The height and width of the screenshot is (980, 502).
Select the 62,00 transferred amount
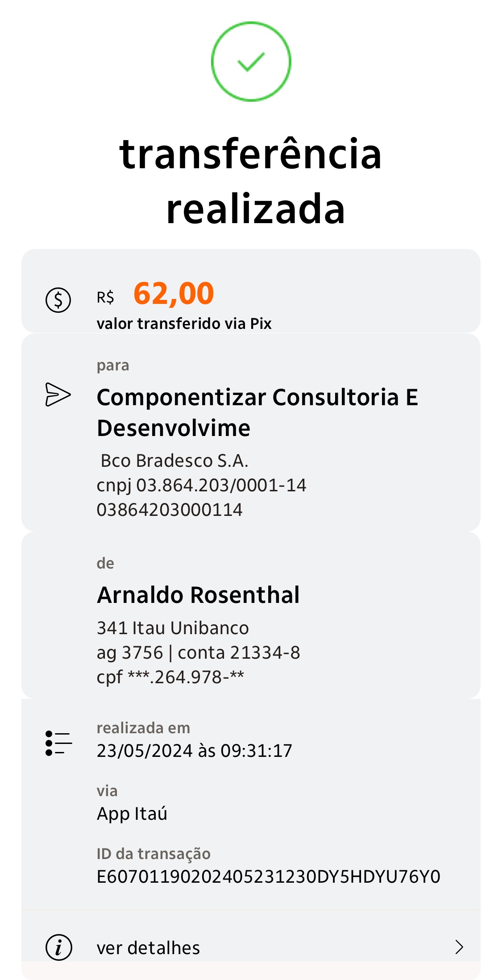tap(174, 294)
